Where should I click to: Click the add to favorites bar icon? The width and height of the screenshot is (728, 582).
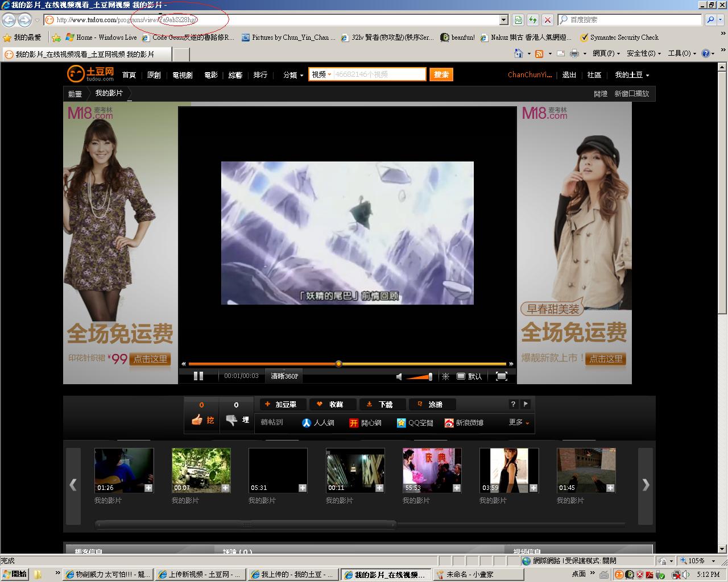[x=56, y=38]
